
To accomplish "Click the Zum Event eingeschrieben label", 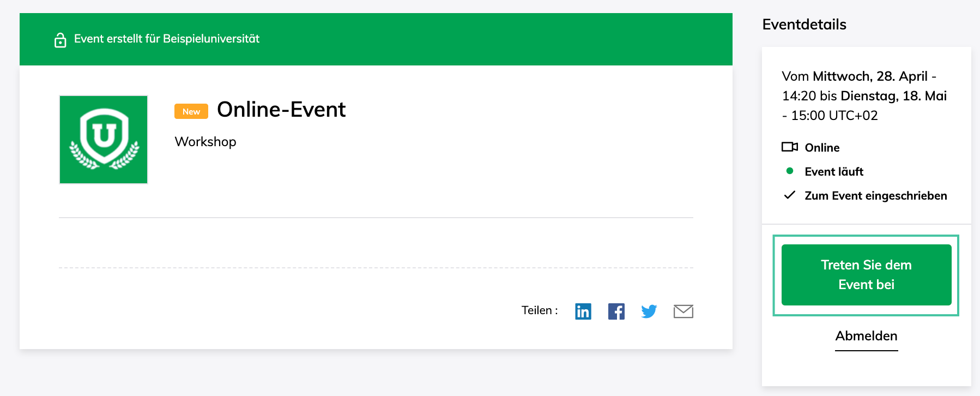I will tap(875, 196).
